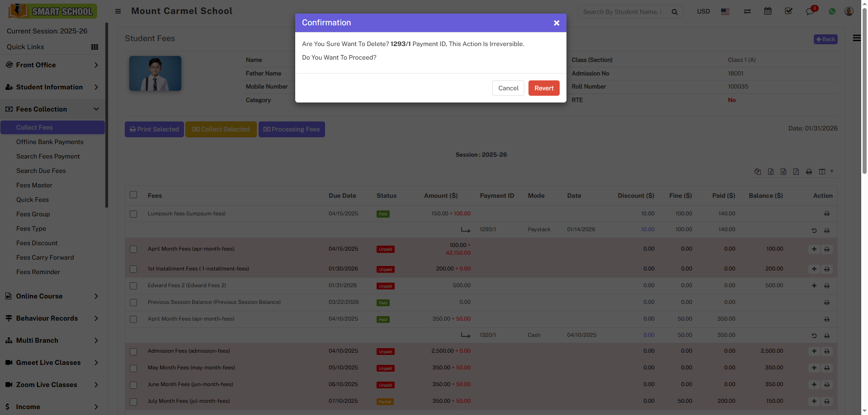Open chat notifications icon with badge
This screenshot has width=868, height=415.
click(x=810, y=11)
